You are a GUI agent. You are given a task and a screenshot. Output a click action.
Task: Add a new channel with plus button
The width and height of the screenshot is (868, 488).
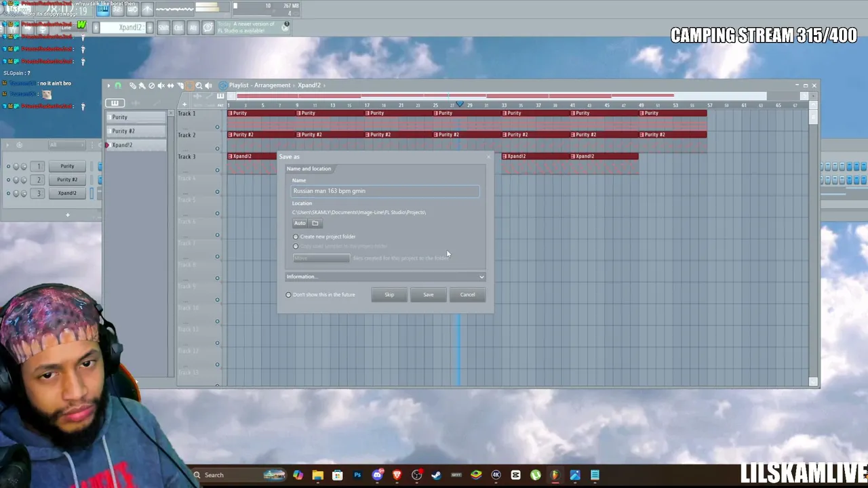point(67,215)
